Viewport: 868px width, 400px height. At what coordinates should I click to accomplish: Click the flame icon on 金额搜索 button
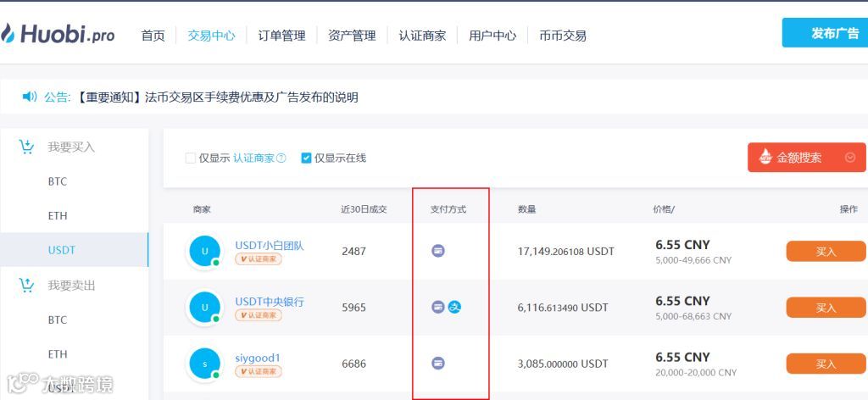click(765, 157)
